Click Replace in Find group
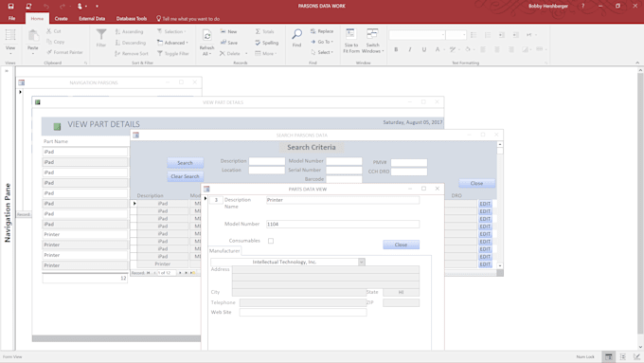Image resolution: width=644 pixels, height=363 pixels. 322,31
